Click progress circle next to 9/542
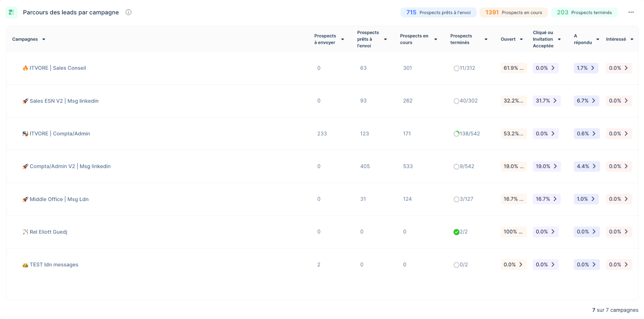Image resolution: width=644 pixels, height=319 pixels. (x=456, y=167)
